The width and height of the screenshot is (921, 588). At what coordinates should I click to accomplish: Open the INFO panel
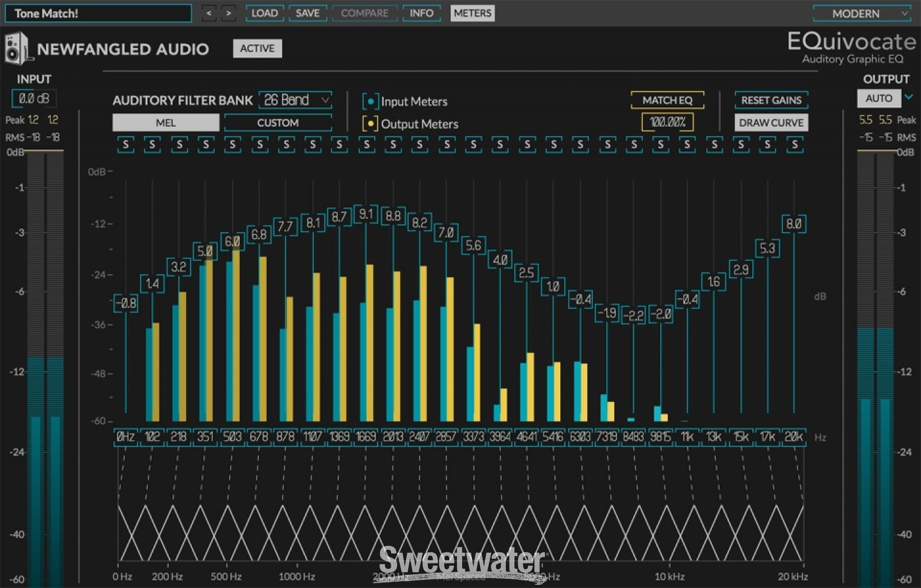click(422, 13)
